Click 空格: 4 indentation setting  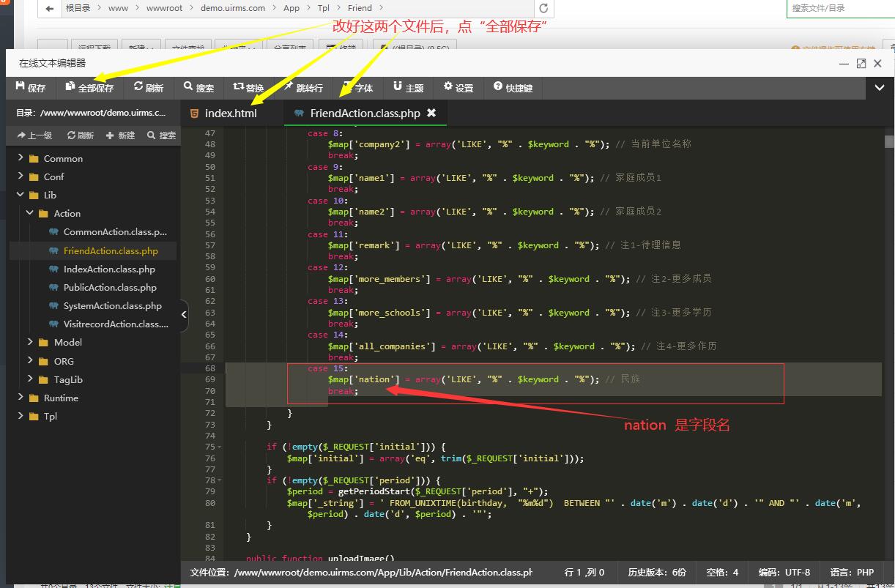click(723, 573)
